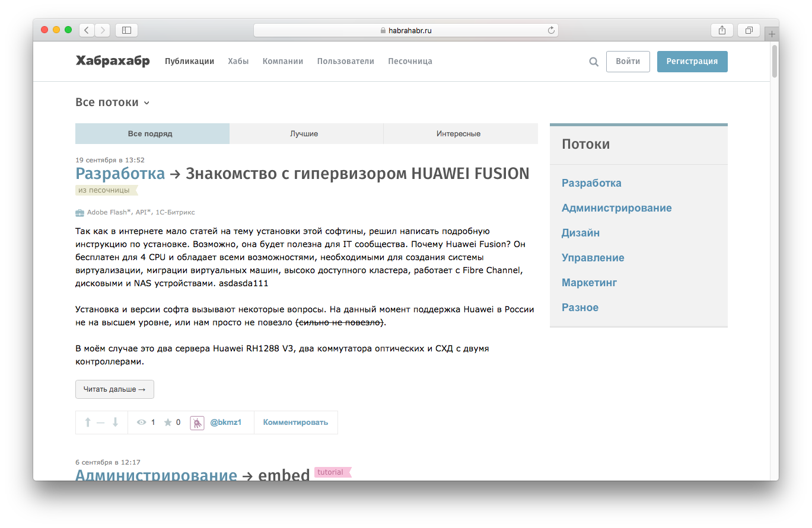Click the views eye icon under post
812x528 pixels.
141,423
